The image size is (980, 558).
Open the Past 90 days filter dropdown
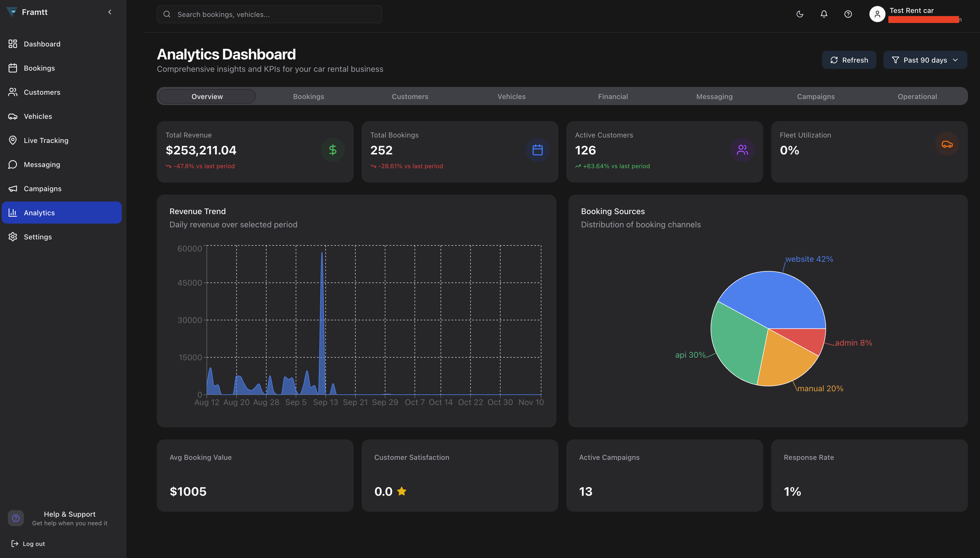925,60
